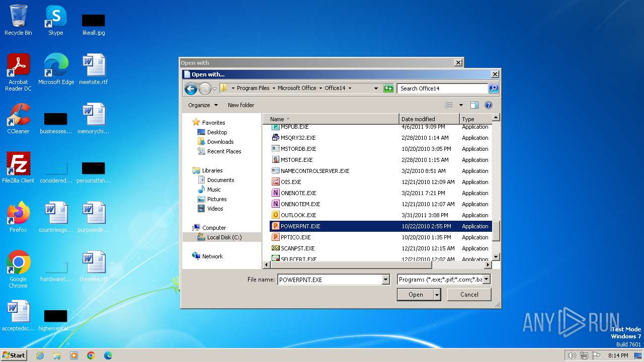
Task: Click the Back navigation arrow in the dialog
Action: click(x=191, y=89)
